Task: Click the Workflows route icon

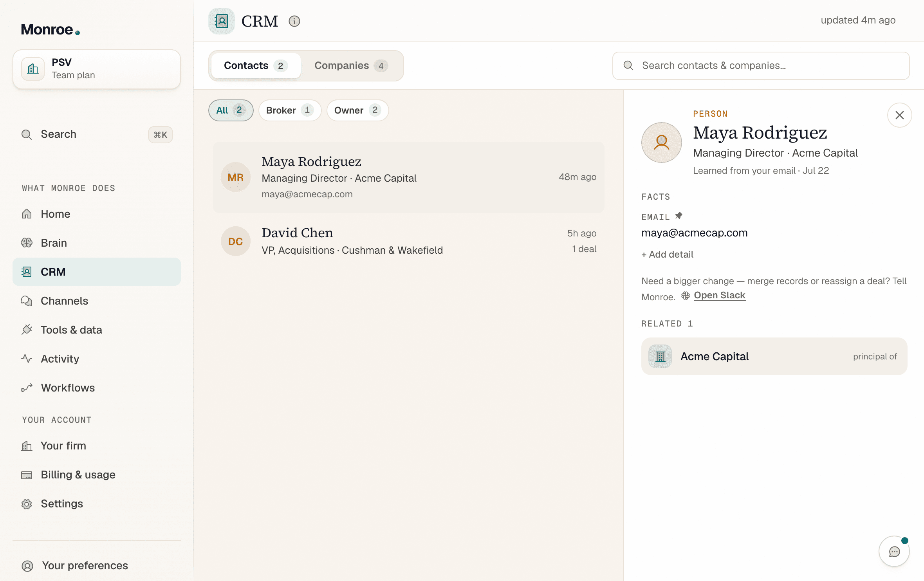Action: point(27,388)
